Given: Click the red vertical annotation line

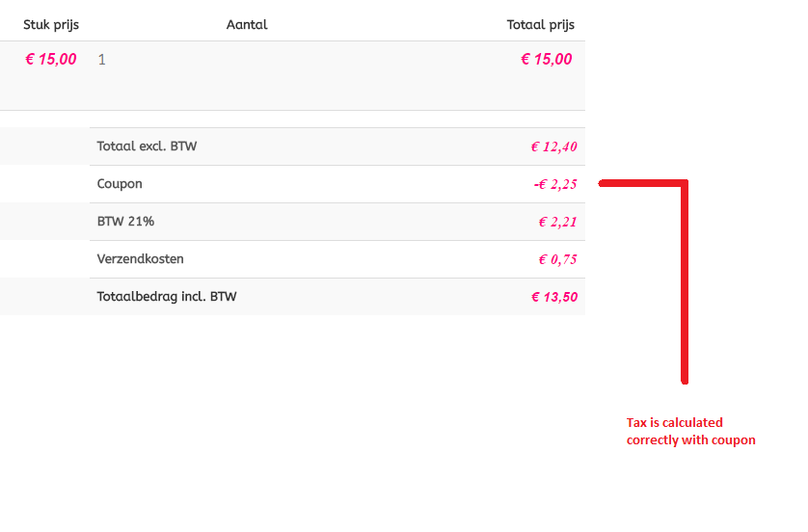Looking at the screenshot, I should tap(685, 289).
